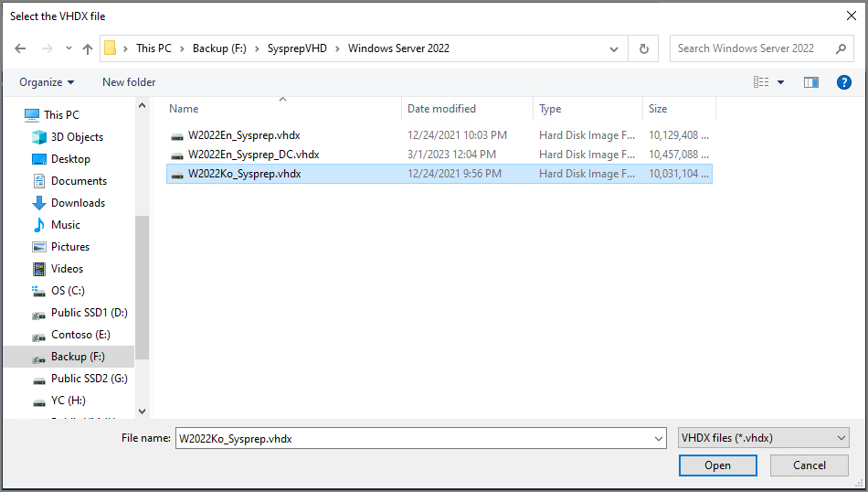Select the Public SSD2 (G:) drive
Viewport: 868px width, 492px height.
point(90,379)
